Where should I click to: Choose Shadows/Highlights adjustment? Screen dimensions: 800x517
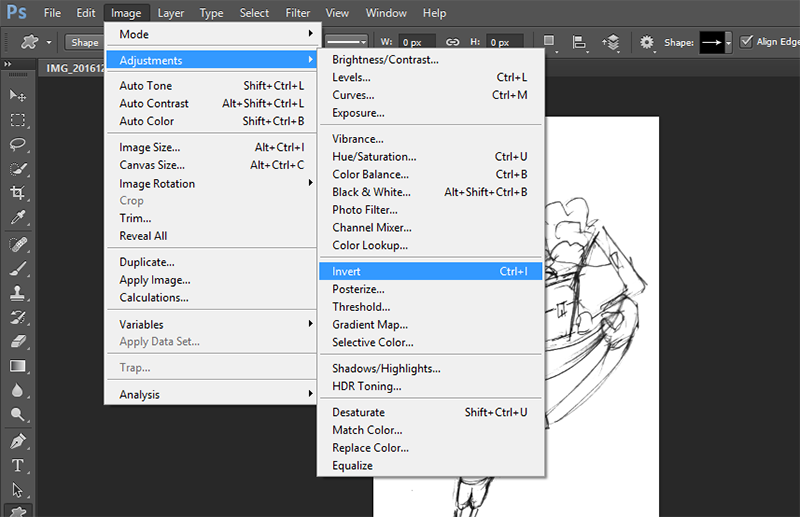pos(431,368)
